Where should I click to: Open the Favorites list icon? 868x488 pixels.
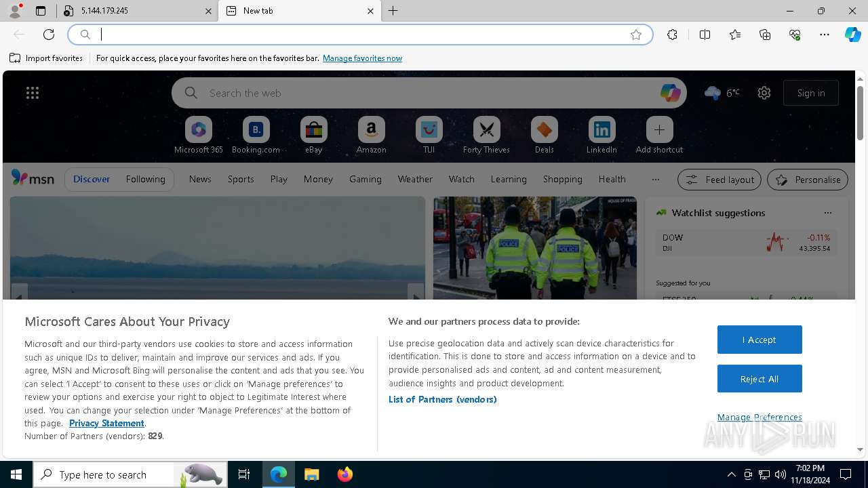coord(735,35)
